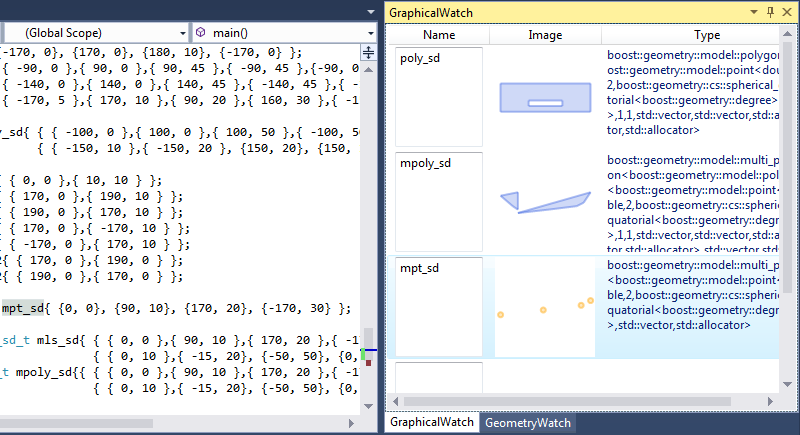Select the mpt_sd name cell
The width and height of the screenshot is (800, 435).
tap(439, 306)
